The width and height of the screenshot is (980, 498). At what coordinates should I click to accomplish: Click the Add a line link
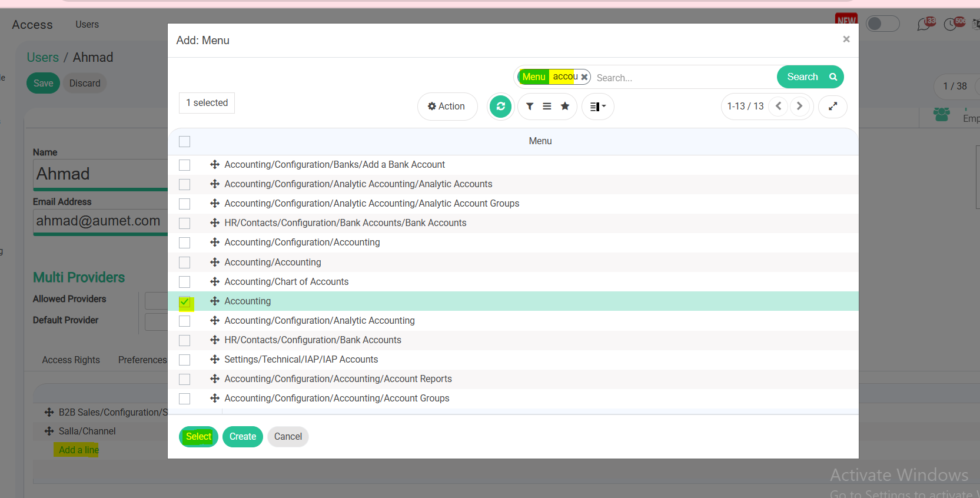tap(79, 450)
